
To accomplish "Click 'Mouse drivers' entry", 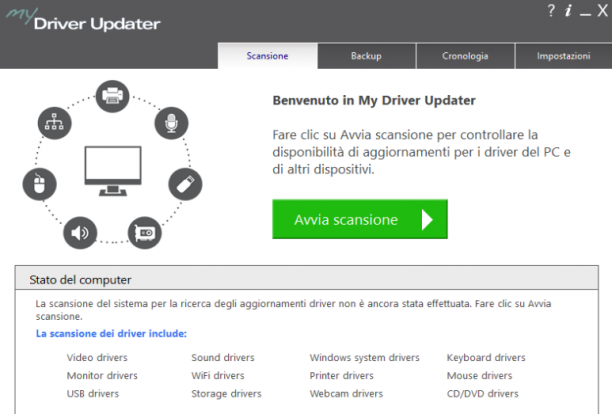I will tap(480, 375).
